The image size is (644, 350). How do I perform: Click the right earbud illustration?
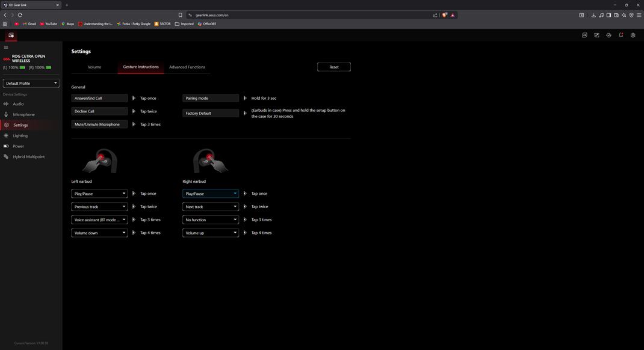click(x=211, y=161)
